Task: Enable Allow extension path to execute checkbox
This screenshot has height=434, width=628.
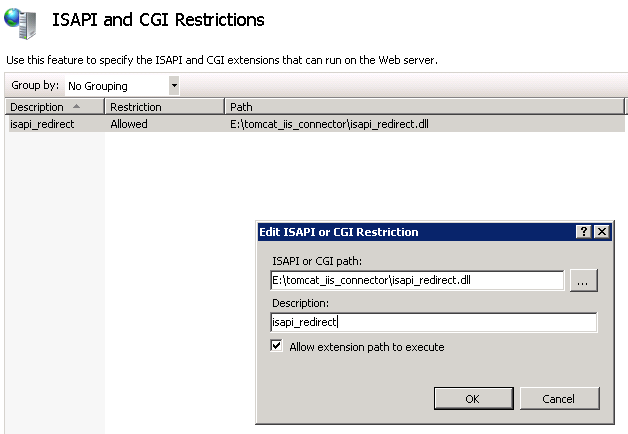Action: click(x=277, y=347)
